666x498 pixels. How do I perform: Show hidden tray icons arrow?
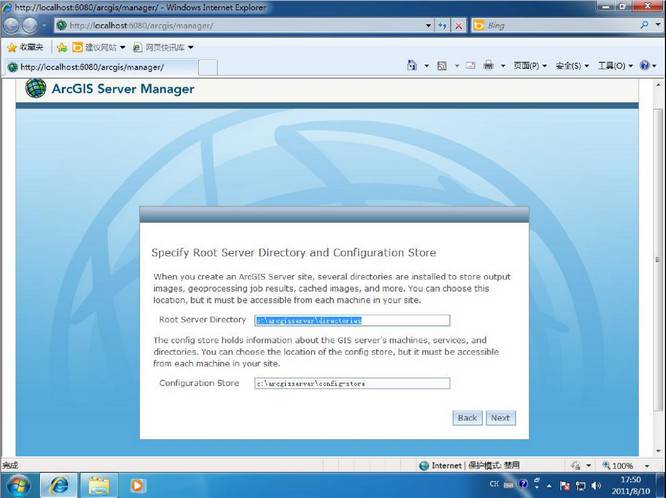point(549,485)
